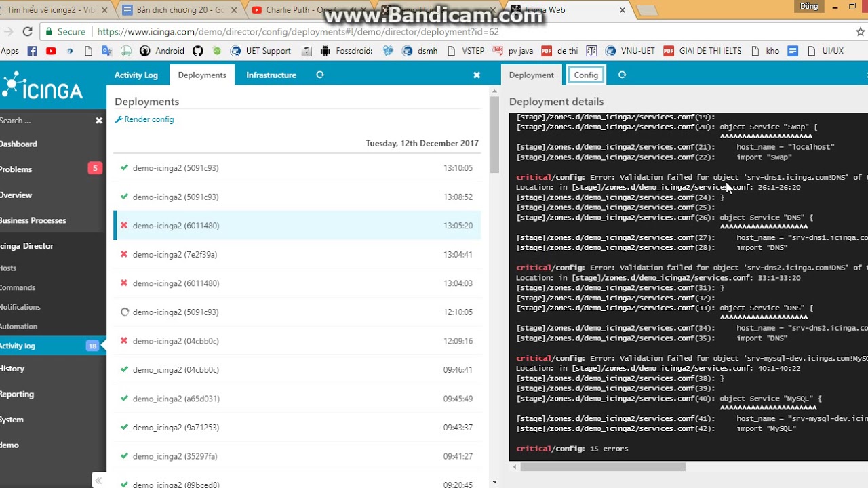Viewport: 868px width, 488px height.
Task: Open the GitHub bookmark icon
Action: 198,51
